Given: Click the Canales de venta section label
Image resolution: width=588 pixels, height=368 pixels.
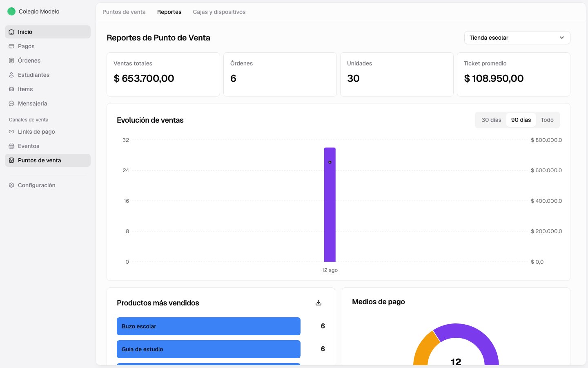Looking at the screenshot, I should coord(29,120).
